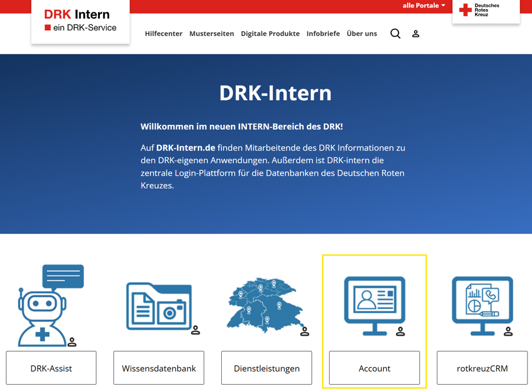
Task: Expand the alle Portale dropdown
Action: coord(424,6)
